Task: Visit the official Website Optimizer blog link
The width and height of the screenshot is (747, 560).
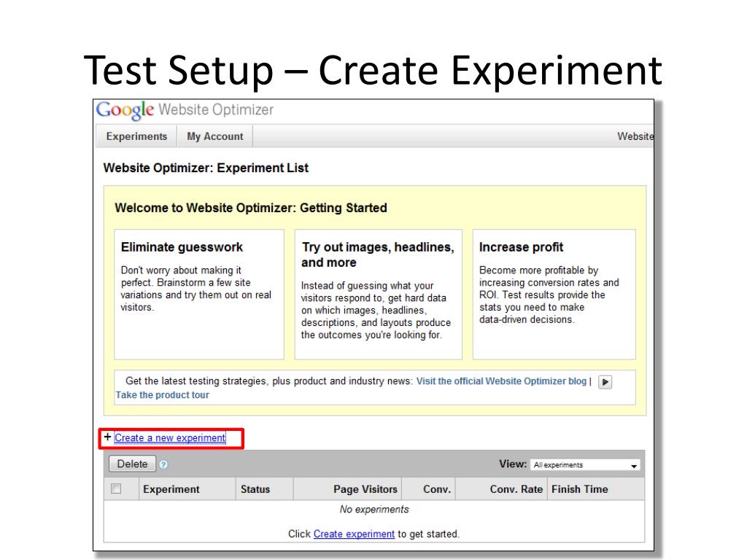Action: (x=501, y=381)
